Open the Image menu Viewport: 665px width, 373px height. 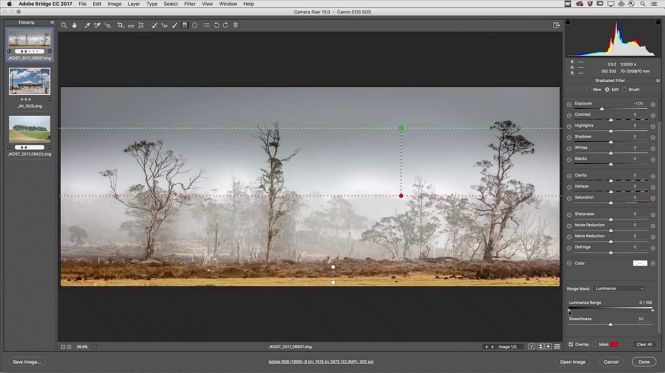click(114, 4)
